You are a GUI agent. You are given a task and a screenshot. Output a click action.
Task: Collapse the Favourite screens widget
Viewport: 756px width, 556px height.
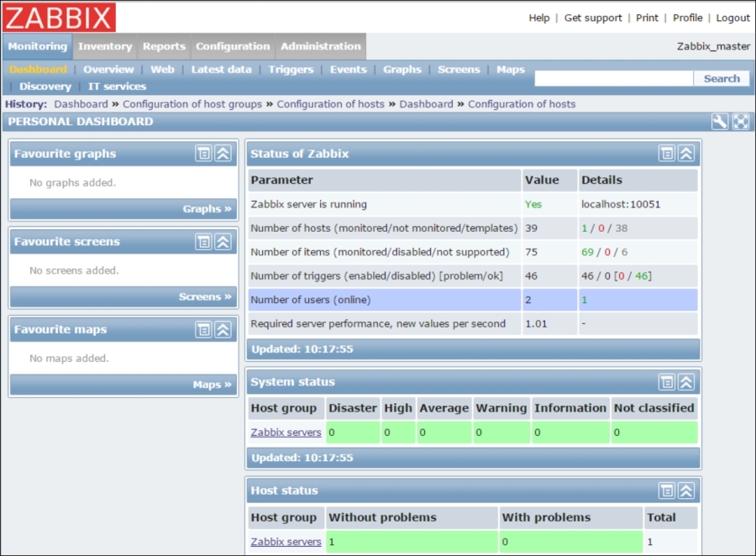pyautogui.click(x=223, y=242)
